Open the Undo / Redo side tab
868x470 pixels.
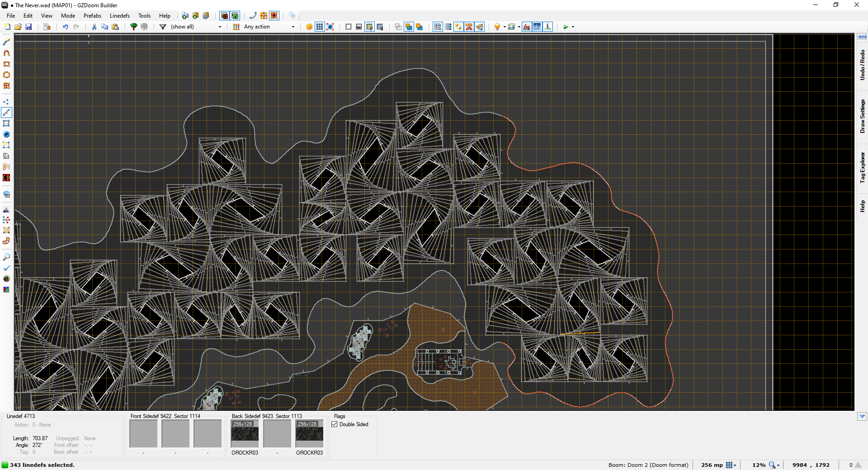tap(862, 65)
